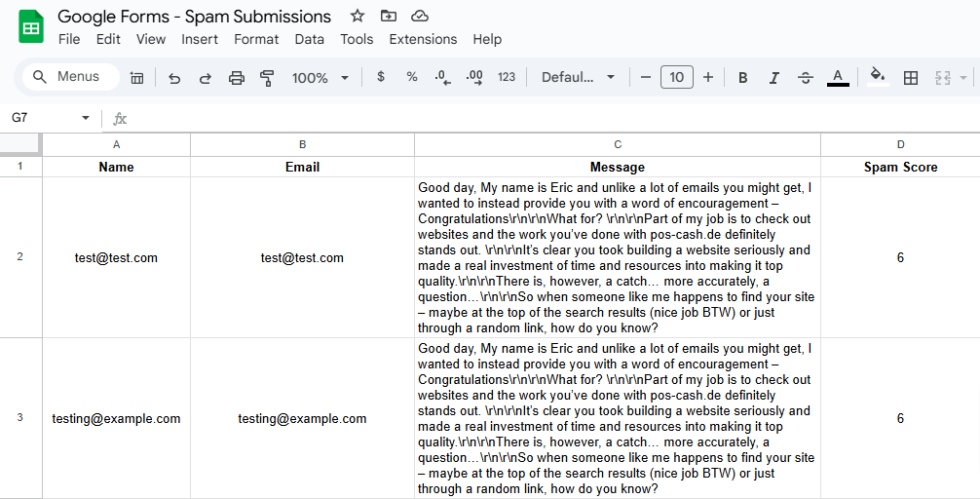Open the Menus search box
980x499 pixels.
coord(70,77)
